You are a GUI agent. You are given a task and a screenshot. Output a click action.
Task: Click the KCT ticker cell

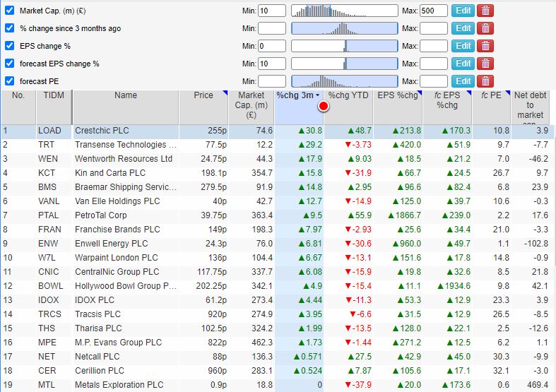coord(47,173)
